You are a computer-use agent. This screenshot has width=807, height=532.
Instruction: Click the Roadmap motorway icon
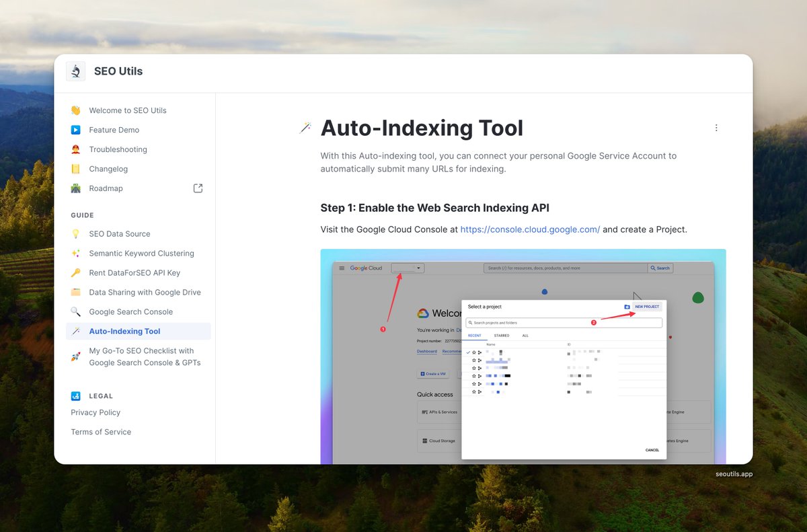pyautogui.click(x=76, y=188)
